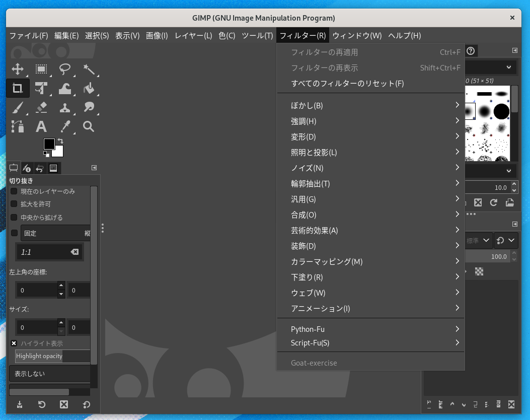This screenshot has height=420, width=530.
Task: Save tool preset icon at bottom-left
Action: point(20,404)
